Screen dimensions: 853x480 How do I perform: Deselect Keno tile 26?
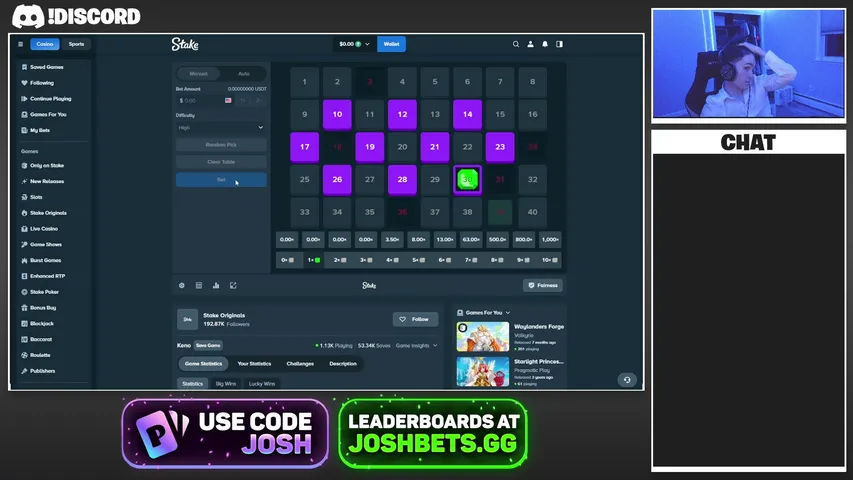[x=337, y=180]
